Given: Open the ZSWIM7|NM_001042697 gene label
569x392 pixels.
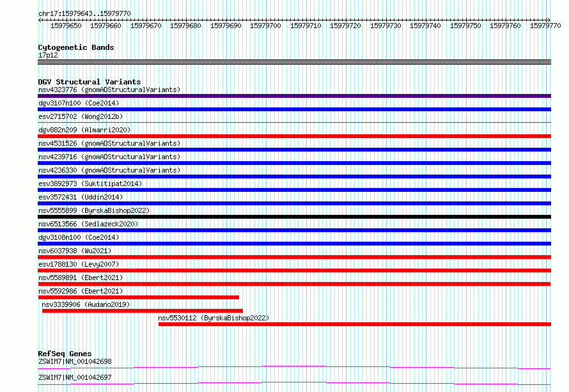Looking at the screenshot, I should click(75, 377).
